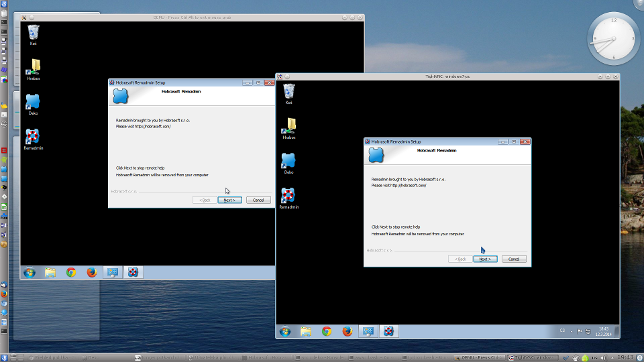644x362 pixels.
Task: Open KDE application launcher in bottom panel
Action: (x=4, y=358)
